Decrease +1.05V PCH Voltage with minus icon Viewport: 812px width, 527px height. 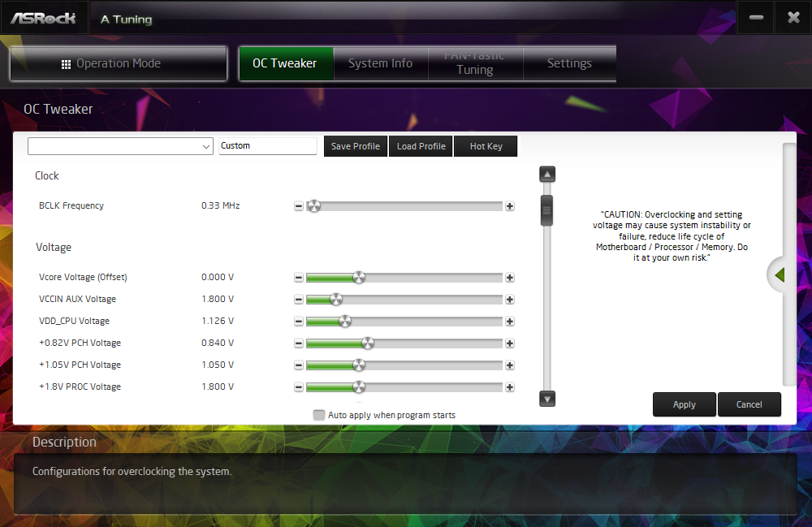[x=299, y=365]
